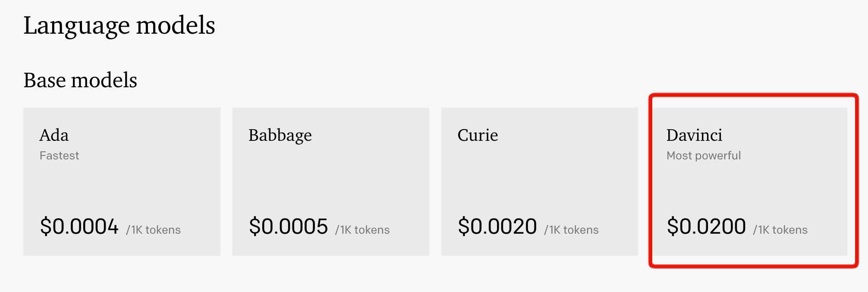Image resolution: width=868 pixels, height=292 pixels.
Task: Click the Babbage model name
Action: pyautogui.click(x=280, y=135)
